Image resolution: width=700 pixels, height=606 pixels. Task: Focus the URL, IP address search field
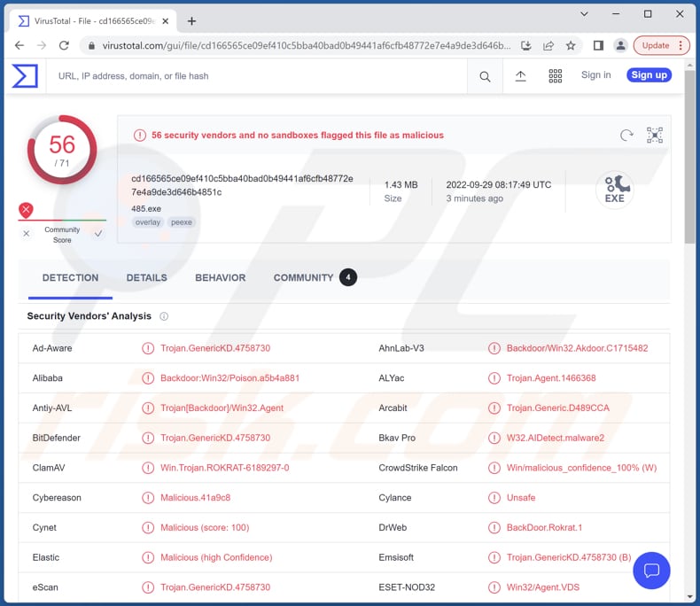point(257,76)
